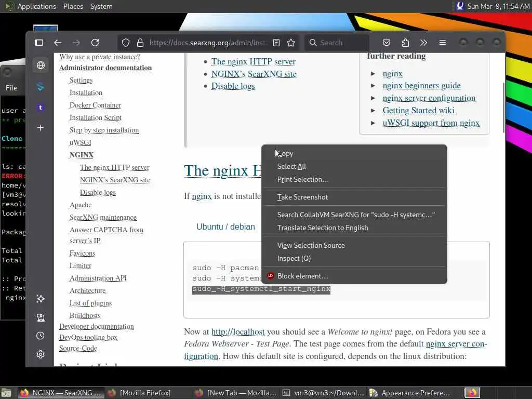The width and height of the screenshot is (532, 399).
Task: Show more tools overflow chevron
Action: click(423, 43)
